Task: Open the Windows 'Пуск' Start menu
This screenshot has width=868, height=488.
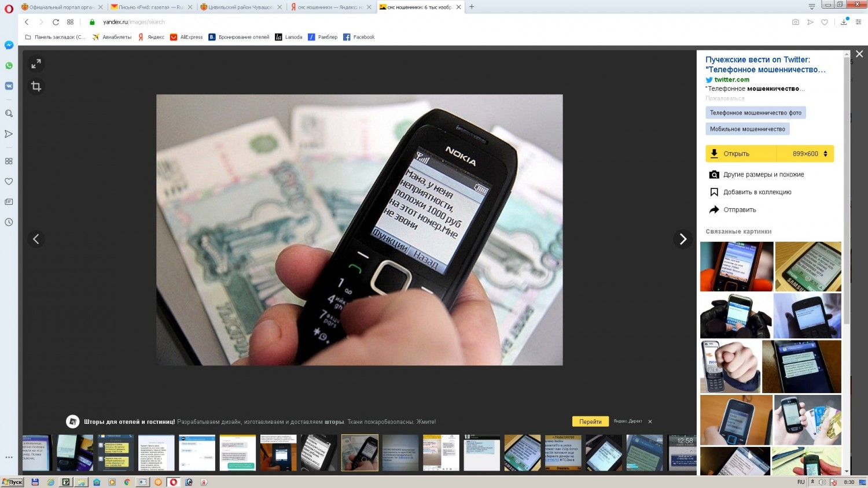Action: coord(12,482)
